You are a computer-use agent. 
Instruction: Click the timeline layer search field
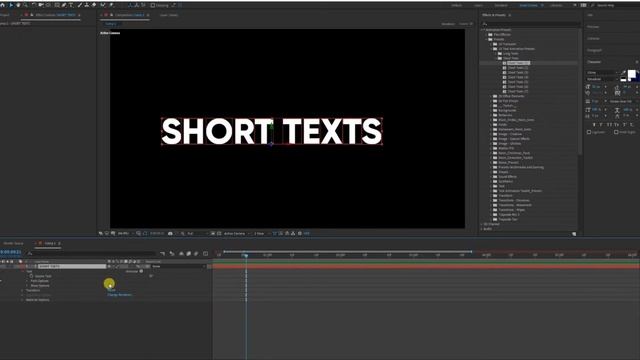coord(92,253)
